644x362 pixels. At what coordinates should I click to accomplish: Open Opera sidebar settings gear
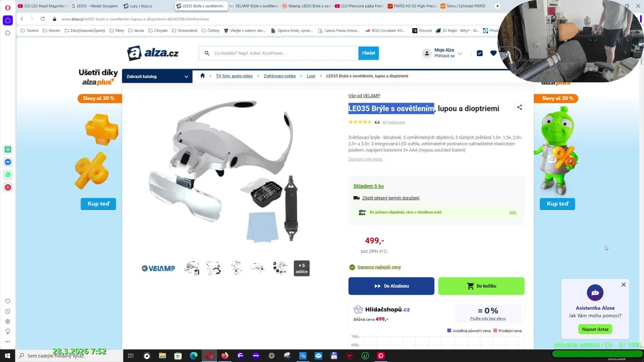pyautogui.click(x=8, y=322)
